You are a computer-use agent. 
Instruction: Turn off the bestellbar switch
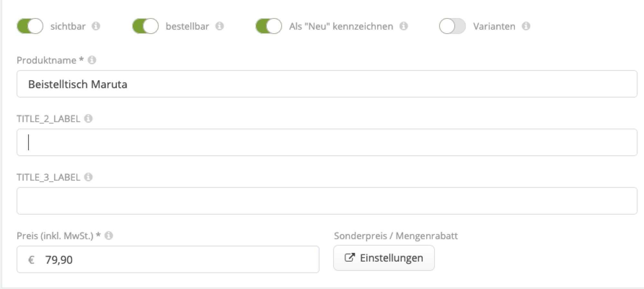[x=145, y=26]
